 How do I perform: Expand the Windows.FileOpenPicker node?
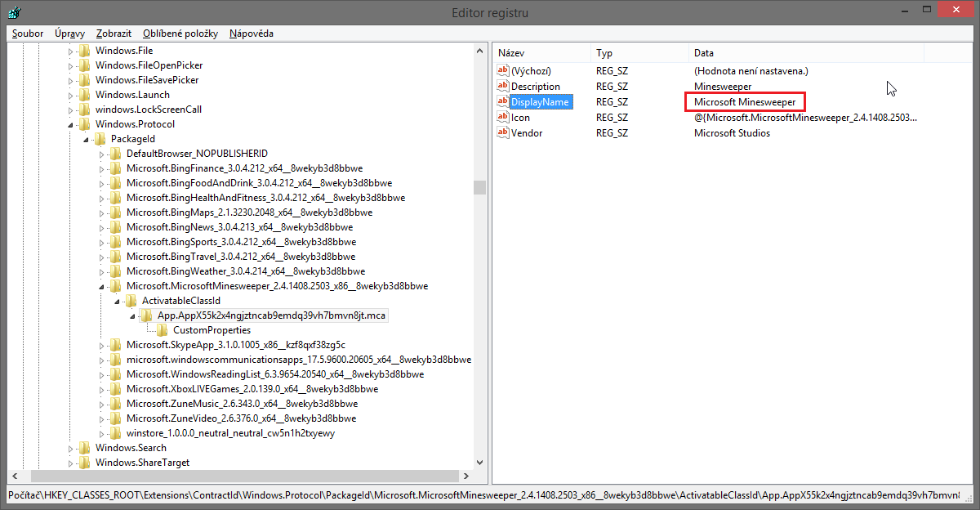[70, 65]
